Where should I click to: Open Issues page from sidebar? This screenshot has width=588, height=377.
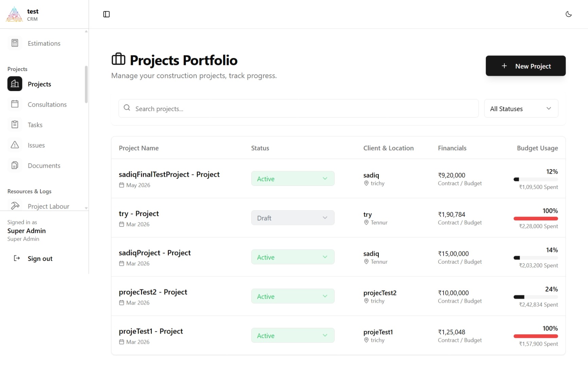point(44,145)
